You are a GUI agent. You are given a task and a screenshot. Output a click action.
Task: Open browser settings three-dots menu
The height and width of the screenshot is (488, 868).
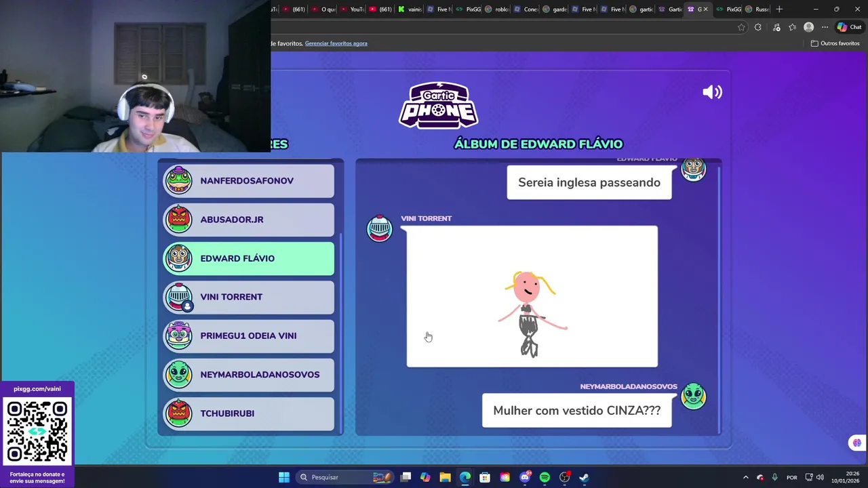click(825, 27)
